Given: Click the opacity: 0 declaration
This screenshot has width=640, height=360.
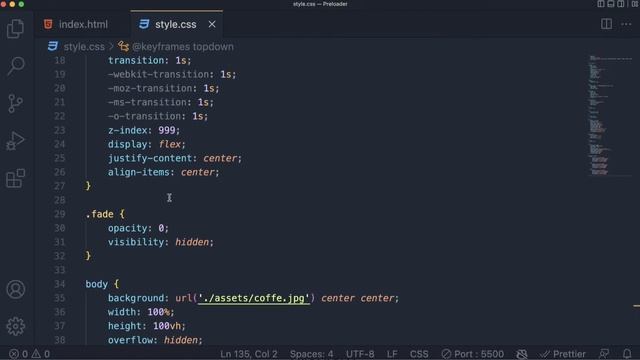Looking at the screenshot, I should pos(138,228).
